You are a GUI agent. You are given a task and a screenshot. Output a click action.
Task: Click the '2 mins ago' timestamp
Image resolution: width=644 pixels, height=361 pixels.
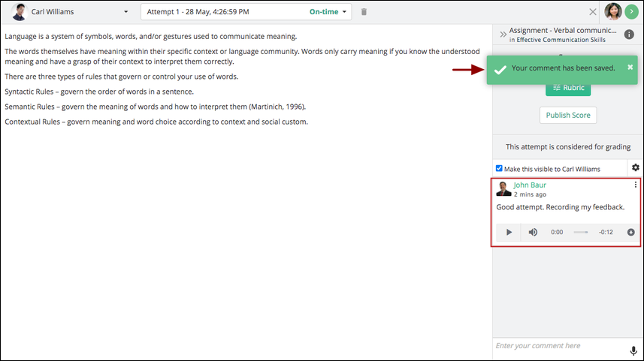pos(530,194)
